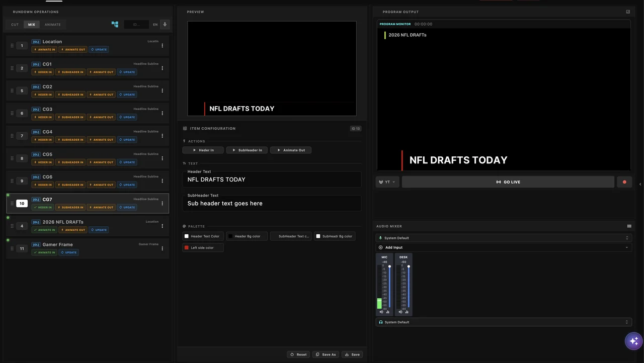The height and width of the screenshot is (363, 644).
Task: Click the blue hierarchy tree icon
Action: point(115,24)
